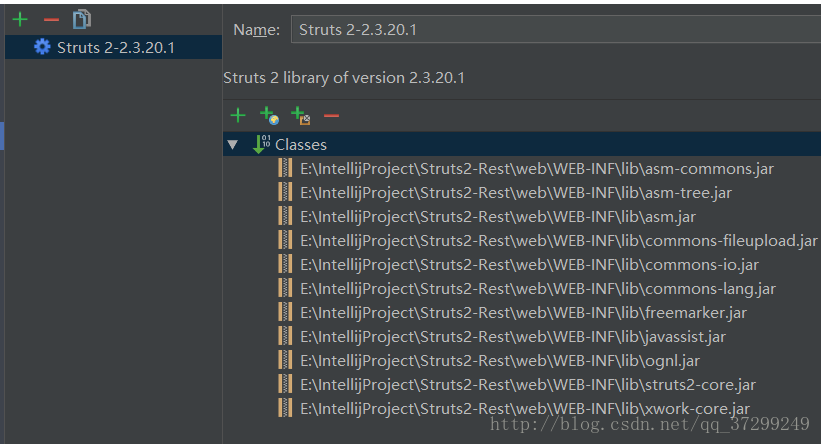Click jar archive icon of asm-tree.jar
The image size is (821, 444).
(x=285, y=193)
